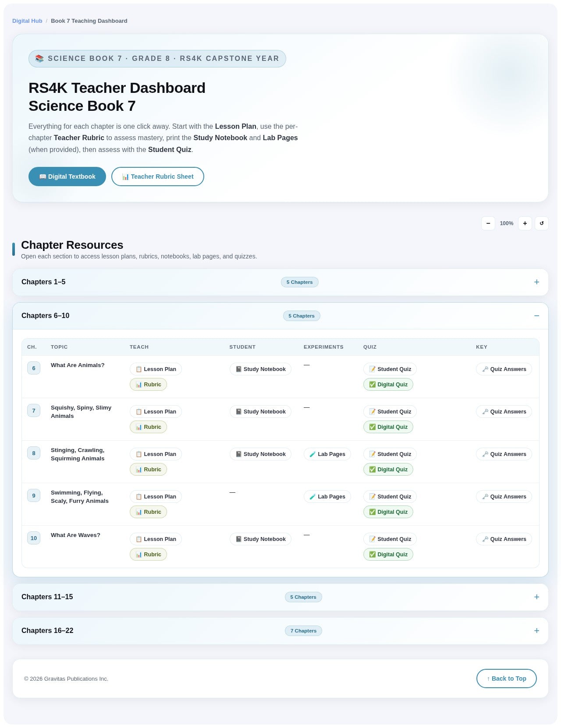Zoom in with the plus icon
Screen dimensions: 561x728
[x=525, y=223]
